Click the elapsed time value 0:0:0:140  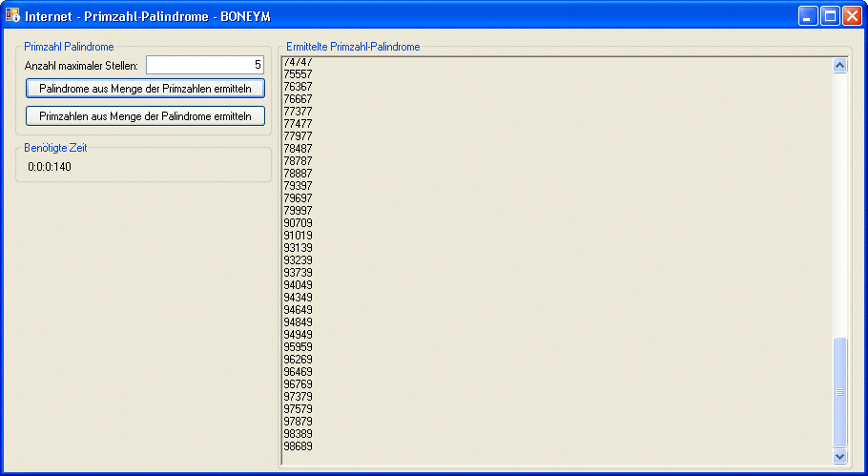click(50, 167)
